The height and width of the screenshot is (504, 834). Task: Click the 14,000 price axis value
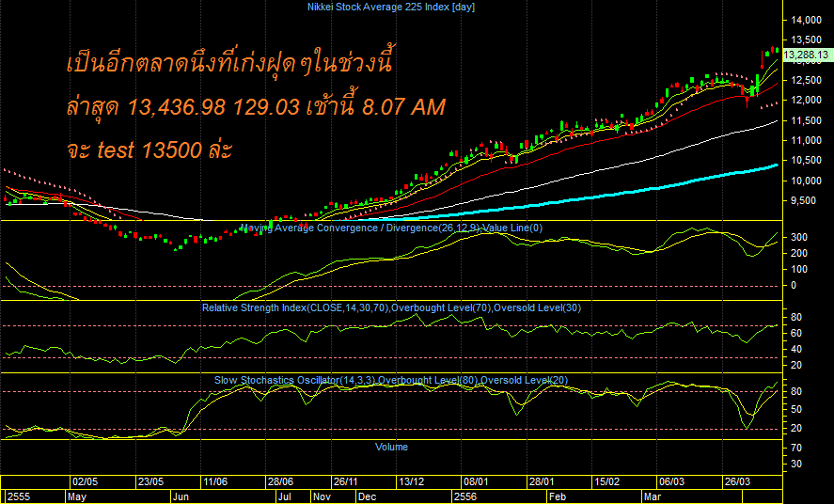(x=807, y=20)
